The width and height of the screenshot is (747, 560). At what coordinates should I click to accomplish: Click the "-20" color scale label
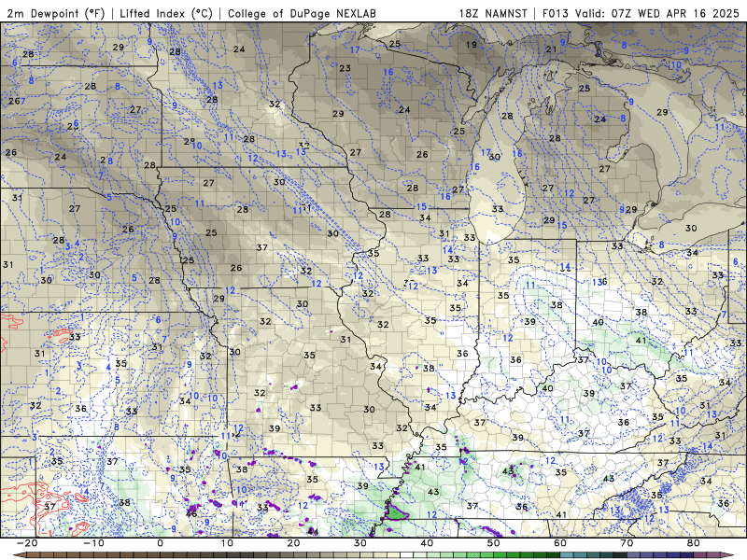pos(27,543)
